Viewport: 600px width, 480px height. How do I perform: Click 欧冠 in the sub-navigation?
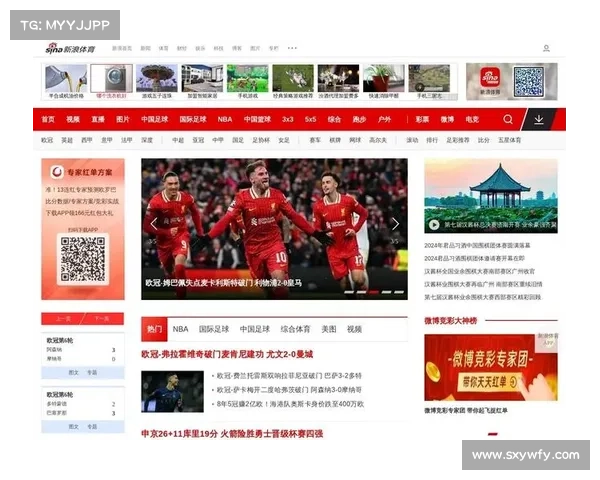47,140
